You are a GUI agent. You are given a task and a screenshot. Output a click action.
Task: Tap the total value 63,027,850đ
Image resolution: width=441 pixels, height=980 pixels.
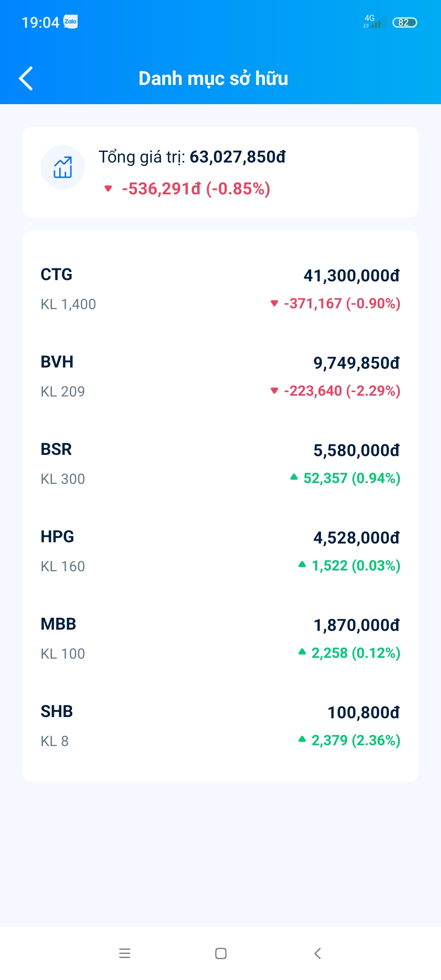[237, 157]
